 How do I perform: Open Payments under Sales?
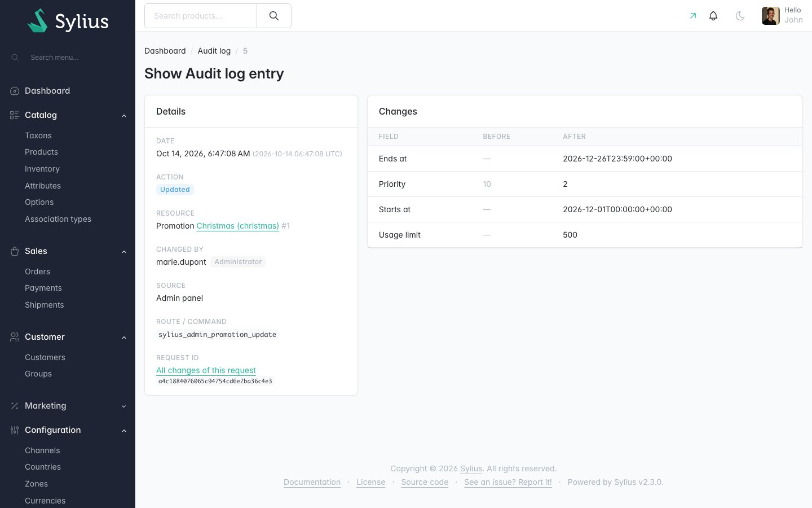tap(43, 288)
